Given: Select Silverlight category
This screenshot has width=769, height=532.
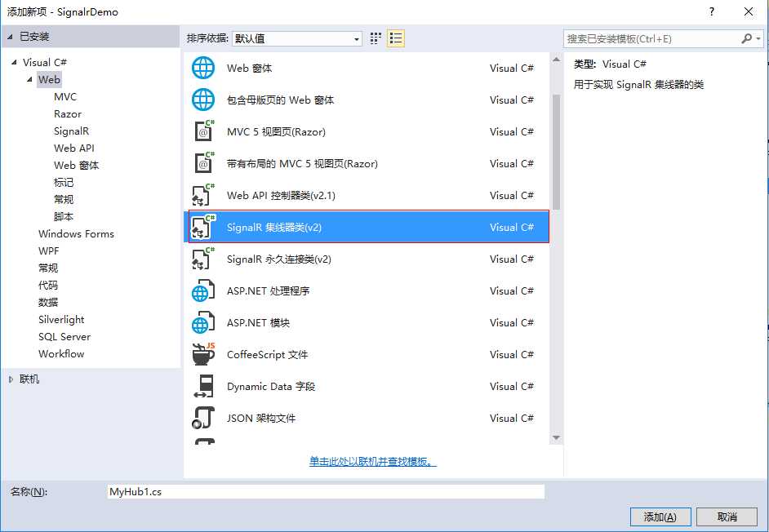Looking at the screenshot, I should click(x=61, y=320).
